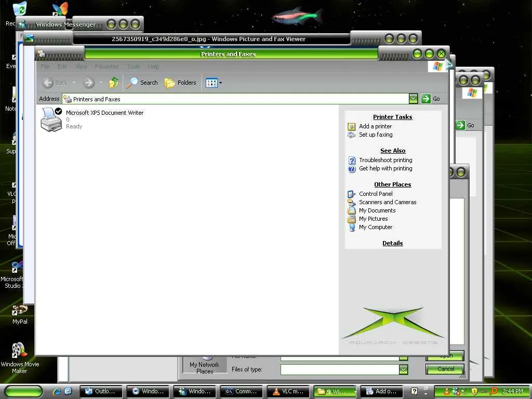
Task: Click the 2:44 PM system clock
Action: point(513,391)
